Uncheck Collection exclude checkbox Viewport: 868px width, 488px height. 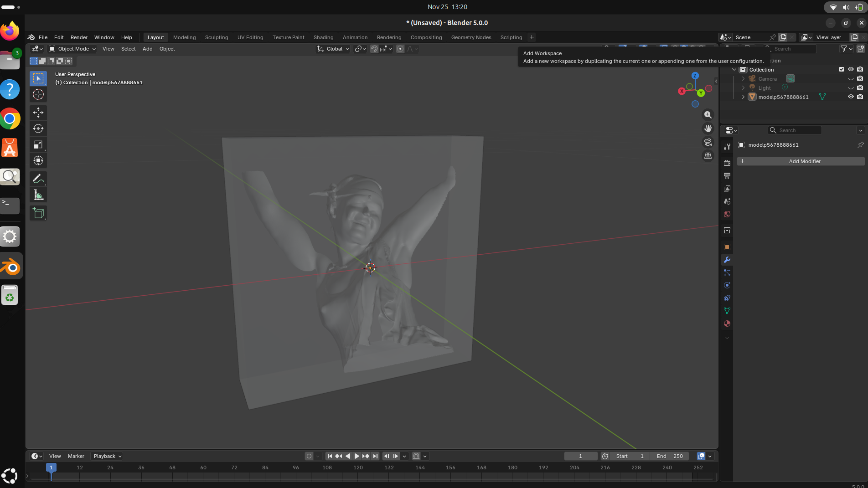[x=842, y=69]
